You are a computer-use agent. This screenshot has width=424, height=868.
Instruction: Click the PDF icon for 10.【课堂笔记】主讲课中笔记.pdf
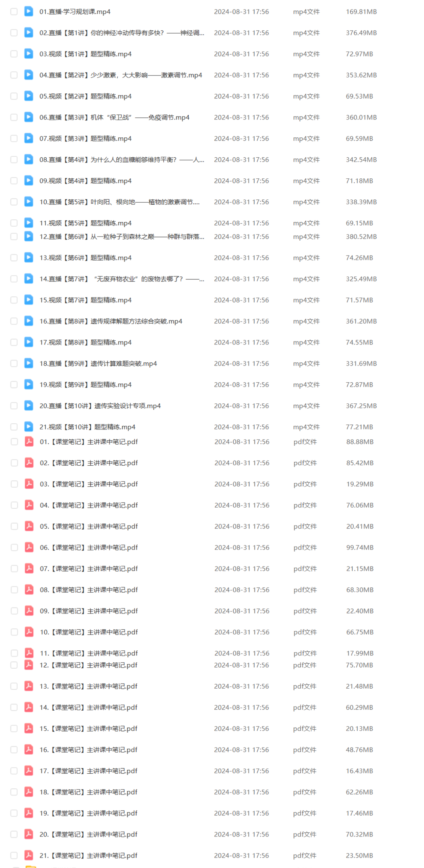point(29,631)
